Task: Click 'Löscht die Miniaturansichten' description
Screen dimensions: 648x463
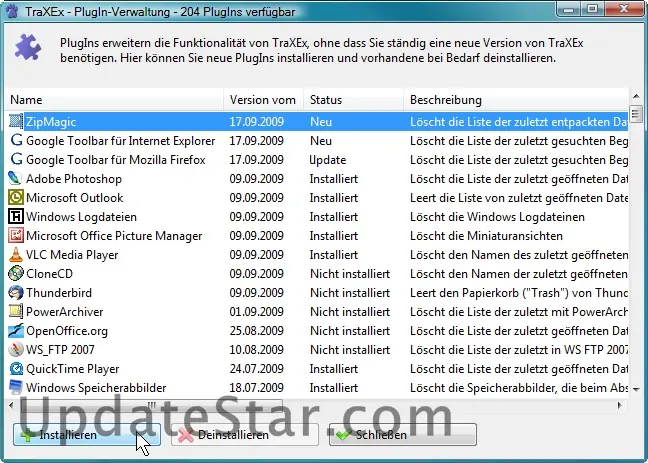Action: coord(486,236)
